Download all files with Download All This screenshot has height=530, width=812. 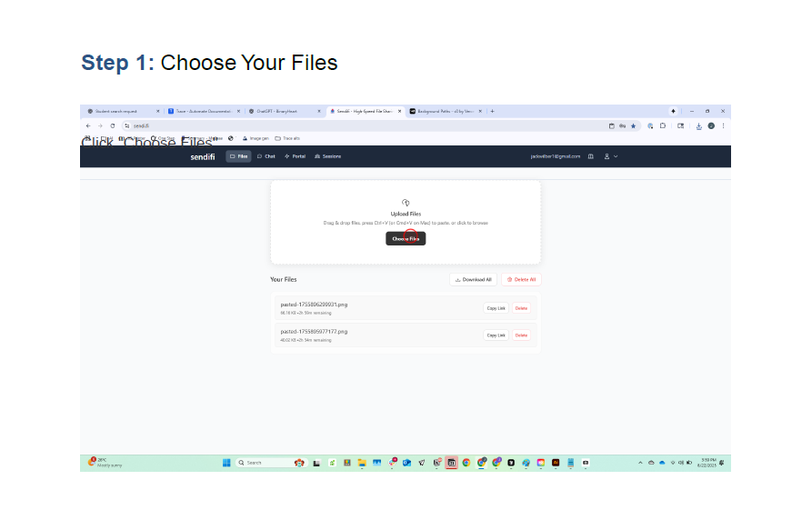473,280
